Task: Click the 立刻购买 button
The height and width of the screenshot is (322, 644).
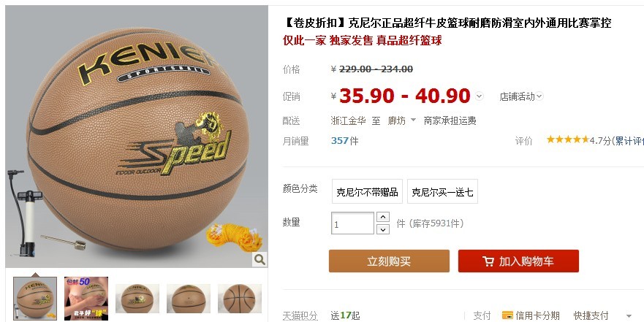Action: [x=389, y=261]
